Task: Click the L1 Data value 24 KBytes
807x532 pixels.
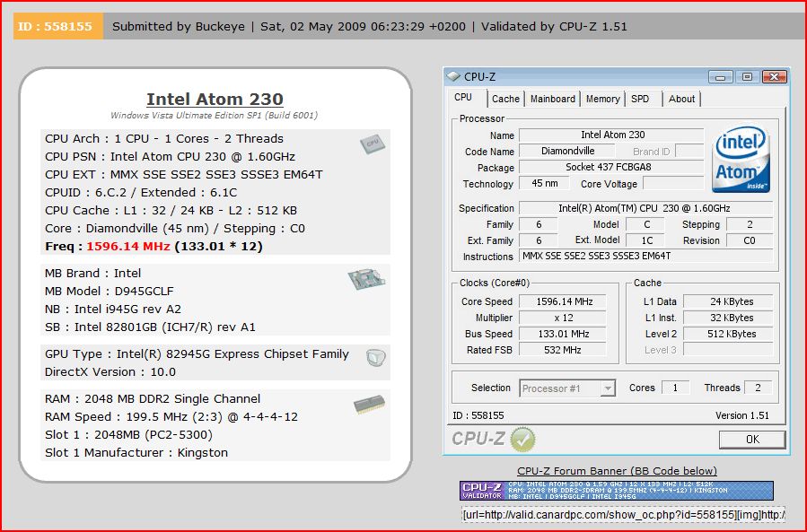Action: pyautogui.click(x=728, y=302)
